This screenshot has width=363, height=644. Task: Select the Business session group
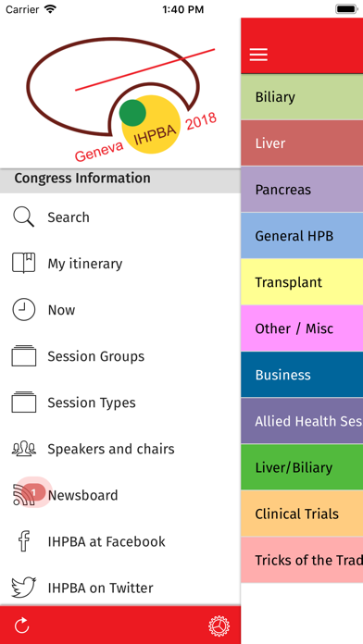302,375
